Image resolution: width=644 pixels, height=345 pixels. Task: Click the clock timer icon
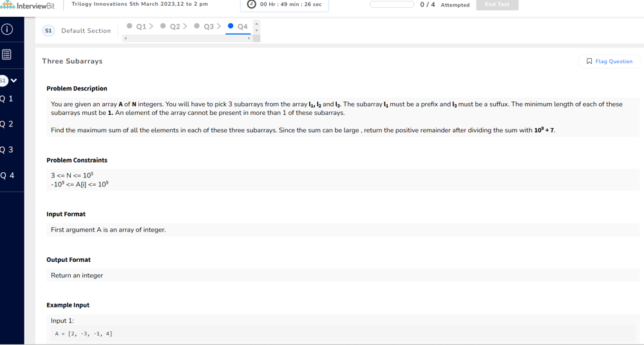pos(252,5)
